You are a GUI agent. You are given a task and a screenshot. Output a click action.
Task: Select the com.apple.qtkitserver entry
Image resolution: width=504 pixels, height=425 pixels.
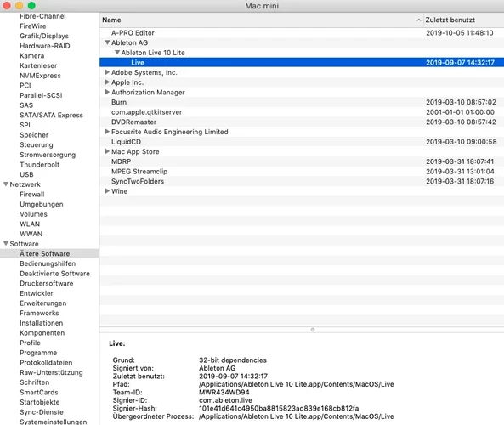[x=302, y=112]
